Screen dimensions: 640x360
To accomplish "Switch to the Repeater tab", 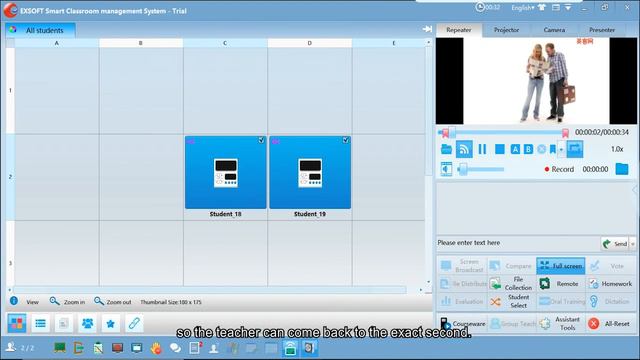I will (x=459, y=30).
